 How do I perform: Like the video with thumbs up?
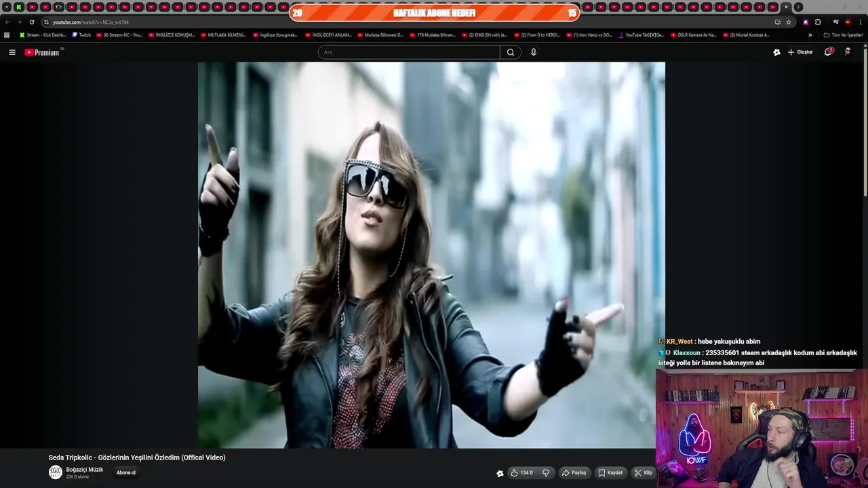pos(521,473)
